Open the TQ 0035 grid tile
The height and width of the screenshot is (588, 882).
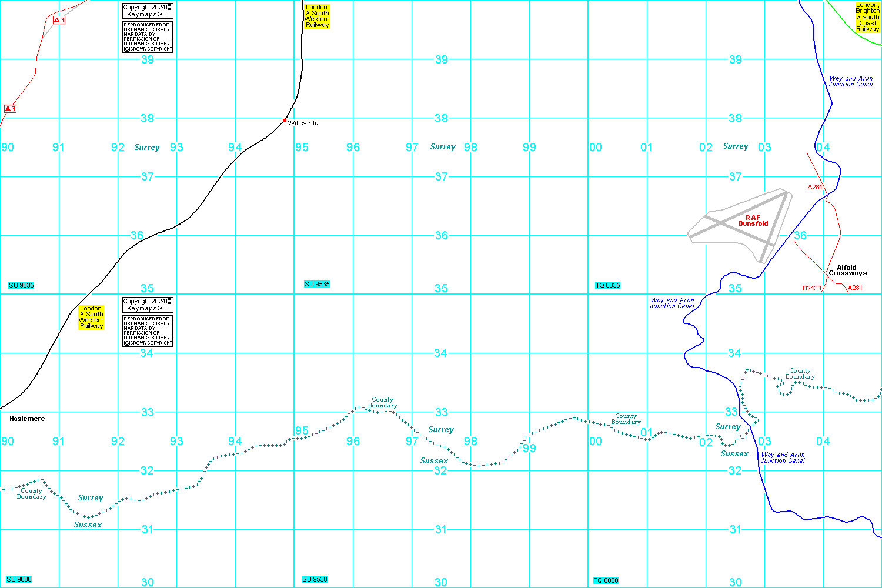pyautogui.click(x=607, y=285)
